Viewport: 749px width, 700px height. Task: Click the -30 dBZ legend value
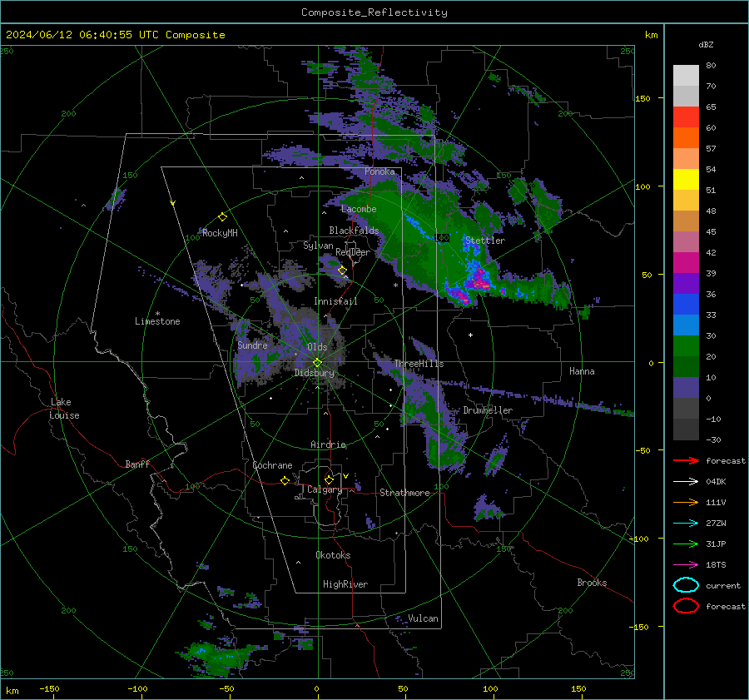[x=713, y=439]
